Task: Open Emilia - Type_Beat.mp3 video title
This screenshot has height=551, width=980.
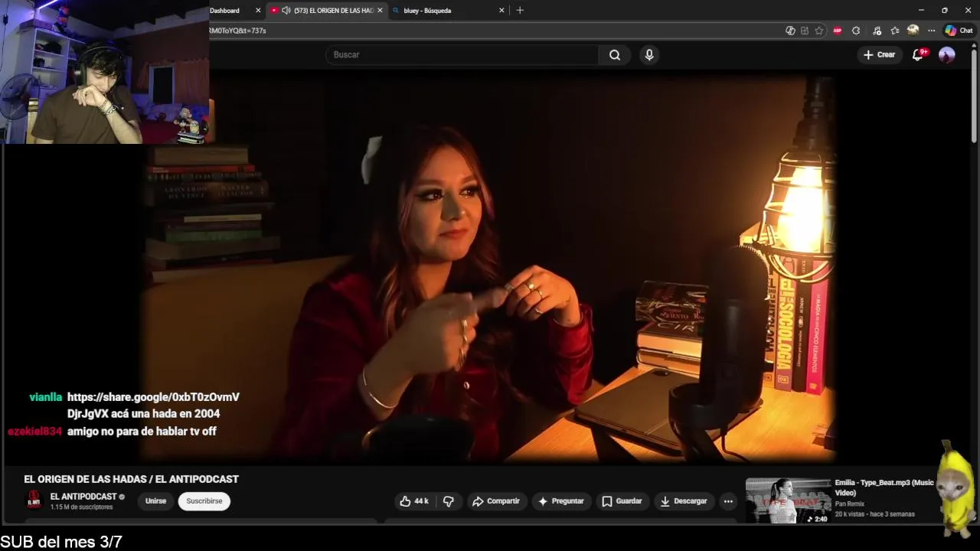Action: (884, 487)
